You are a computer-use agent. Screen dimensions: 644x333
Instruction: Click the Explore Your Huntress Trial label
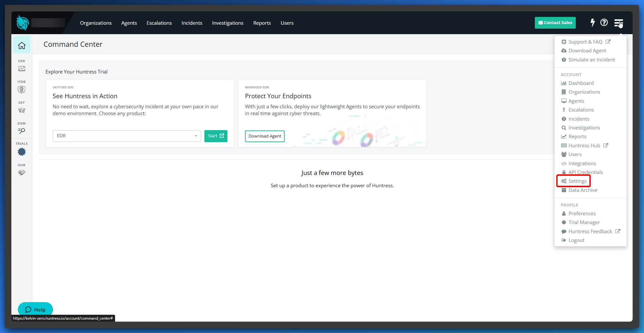coord(77,72)
